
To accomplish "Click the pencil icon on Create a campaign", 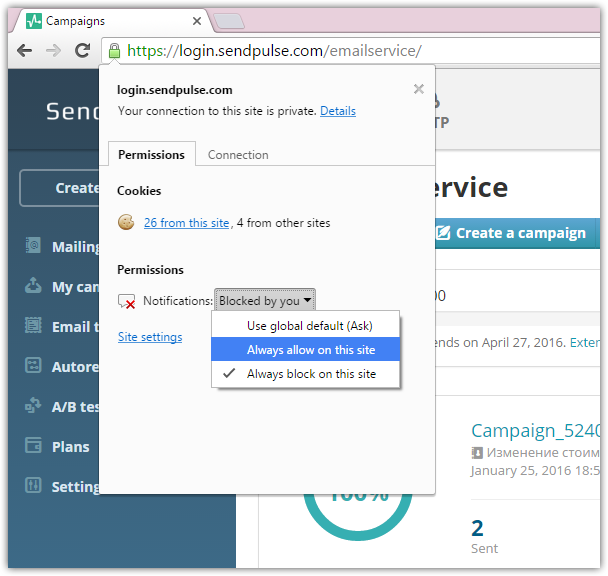I will click(x=443, y=233).
